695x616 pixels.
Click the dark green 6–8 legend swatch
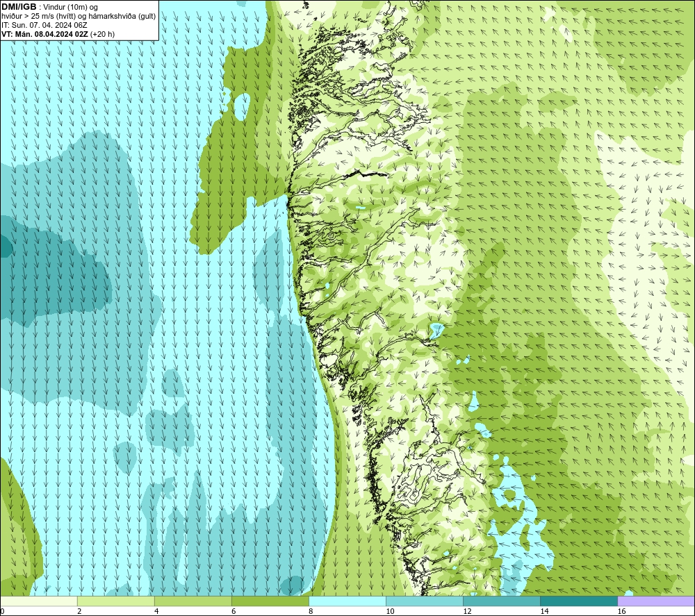(x=270, y=601)
